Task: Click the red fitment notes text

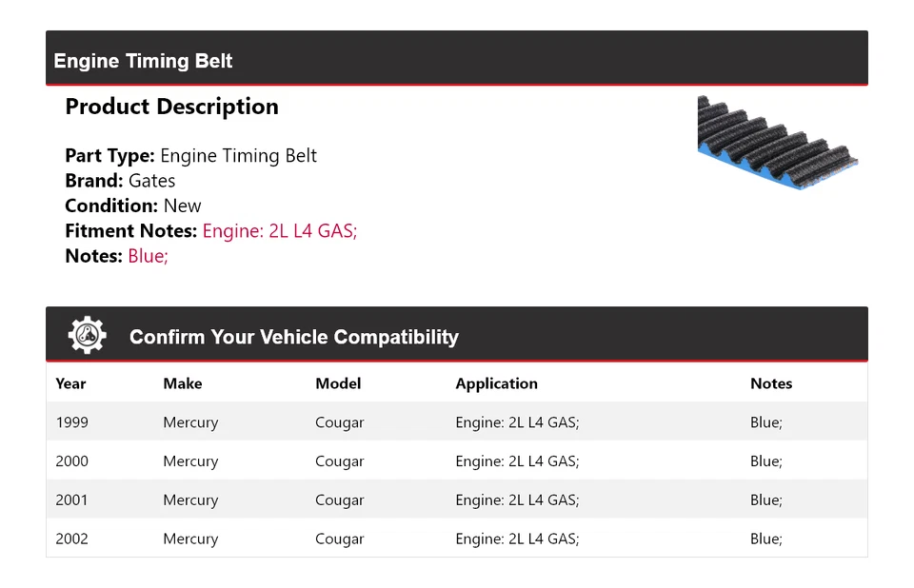Action: [280, 230]
